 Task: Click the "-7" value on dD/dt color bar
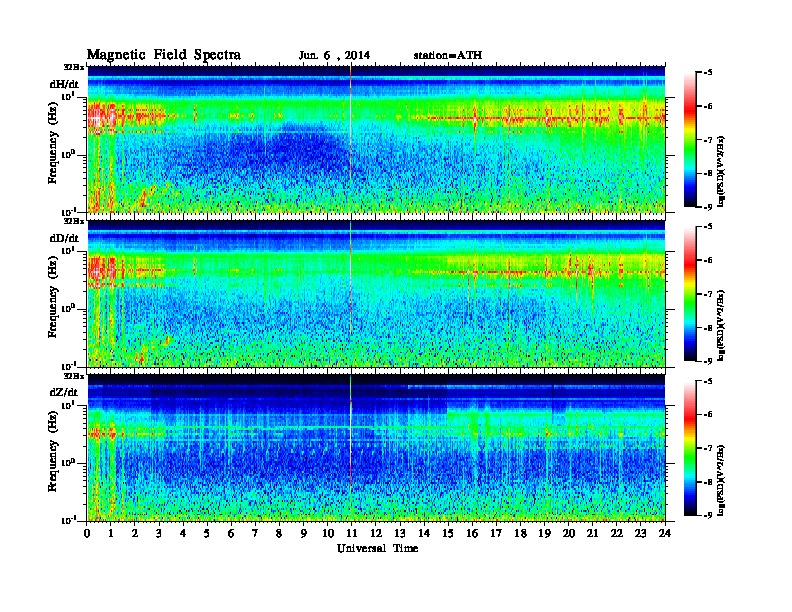tap(708, 294)
